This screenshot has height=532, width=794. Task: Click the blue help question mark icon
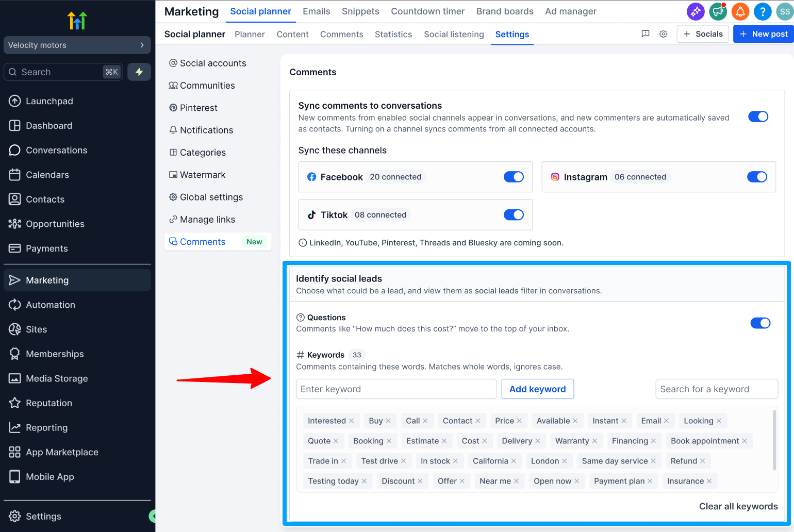(763, 11)
